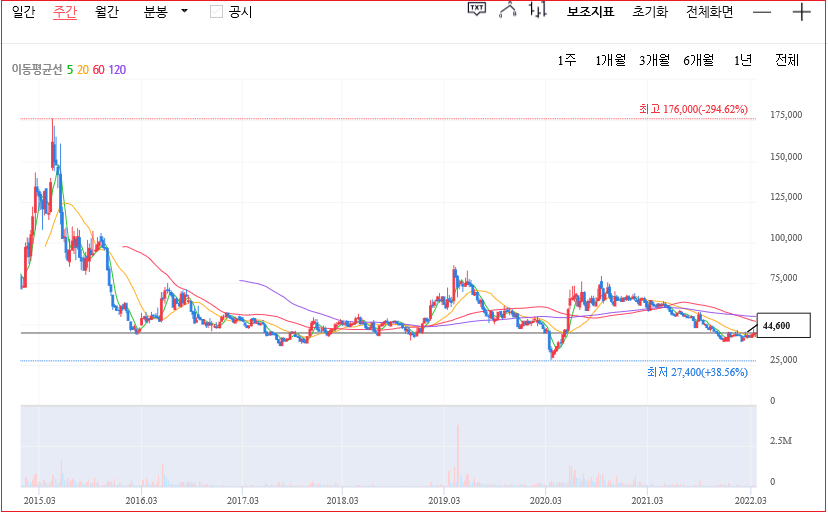Open the 분봉 dropdown arrow

(x=184, y=11)
